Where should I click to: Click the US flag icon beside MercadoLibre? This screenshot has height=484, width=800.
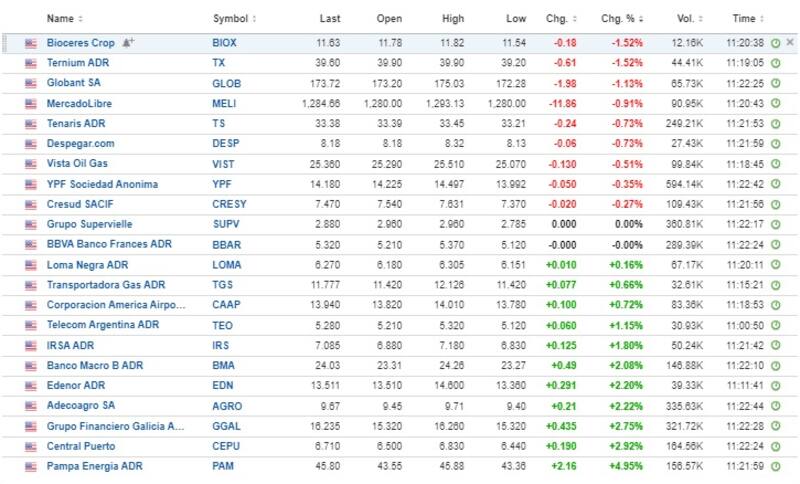point(31,103)
